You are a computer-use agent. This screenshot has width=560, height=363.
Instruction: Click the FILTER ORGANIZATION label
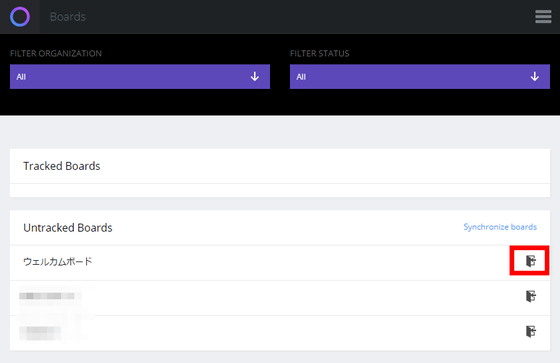pyautogui.click(x=56, y=54)
